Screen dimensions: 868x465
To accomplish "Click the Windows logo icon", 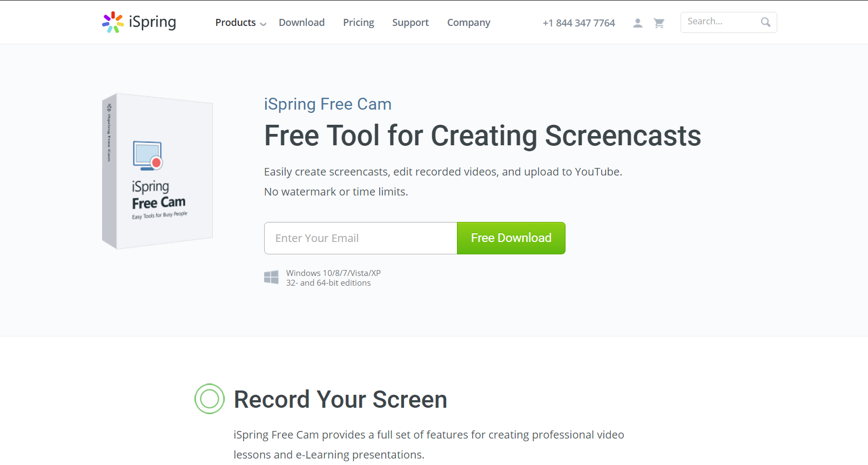I will [x=271, y=278].
